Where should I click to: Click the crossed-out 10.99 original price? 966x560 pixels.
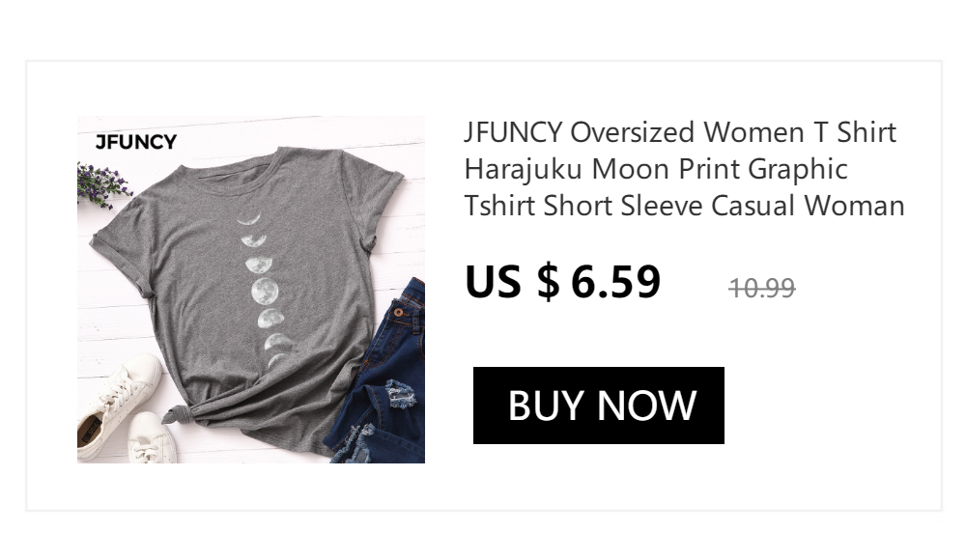(x=762, y=288)
